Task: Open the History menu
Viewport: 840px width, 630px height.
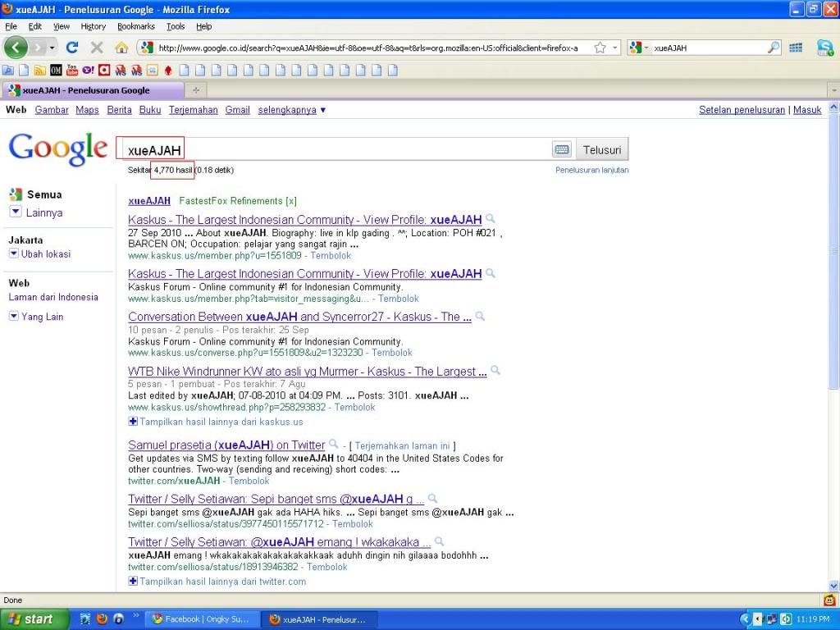Action: pyautogui.click(x=94, y=26)
